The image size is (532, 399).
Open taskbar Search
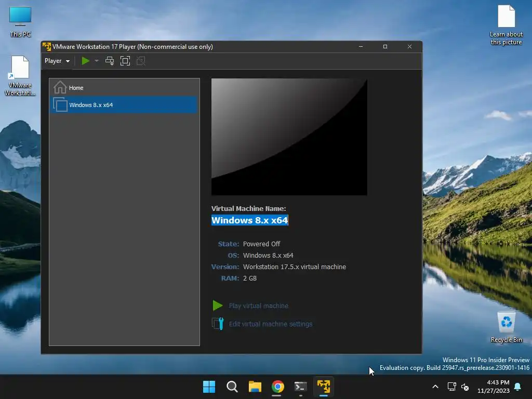[x=232, y=387]
